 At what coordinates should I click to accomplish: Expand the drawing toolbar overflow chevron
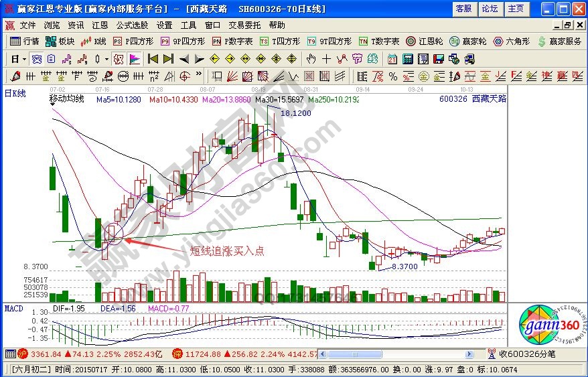click(199, 76)
